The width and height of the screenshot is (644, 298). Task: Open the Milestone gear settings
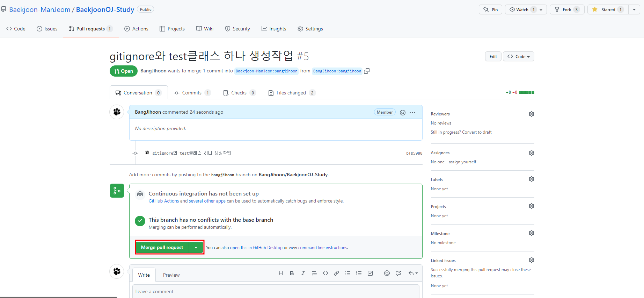(x=531, y=233)
